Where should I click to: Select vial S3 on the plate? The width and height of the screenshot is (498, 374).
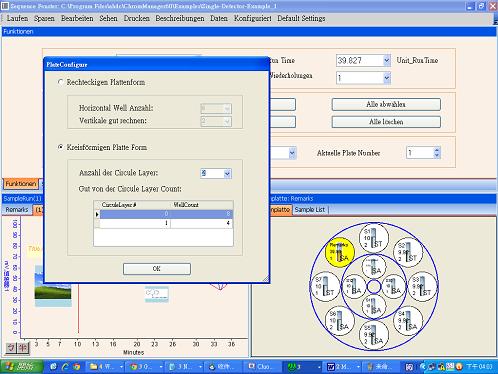pyautogui.click(x=423, y=286)
